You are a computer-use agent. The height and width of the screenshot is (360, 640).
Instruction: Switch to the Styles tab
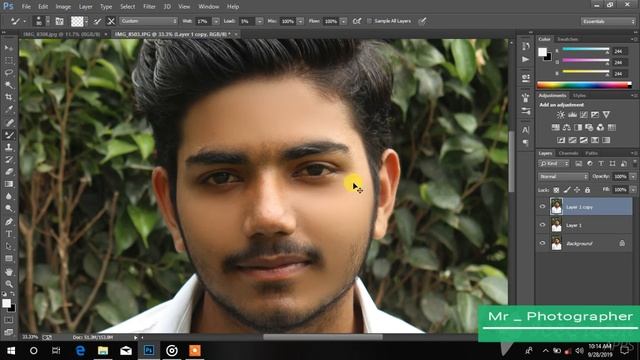(579, 96)
